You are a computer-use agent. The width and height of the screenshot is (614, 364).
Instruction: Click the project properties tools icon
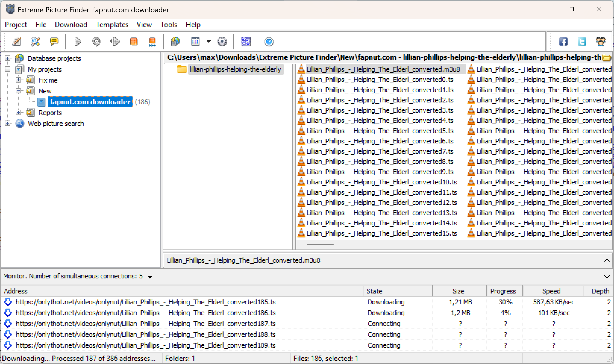point(35,42)
